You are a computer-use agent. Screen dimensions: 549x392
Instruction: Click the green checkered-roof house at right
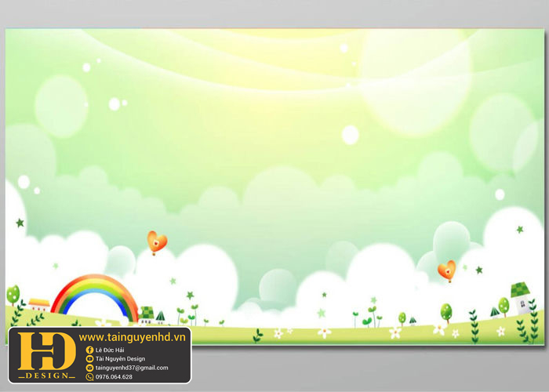click(522, 297)
